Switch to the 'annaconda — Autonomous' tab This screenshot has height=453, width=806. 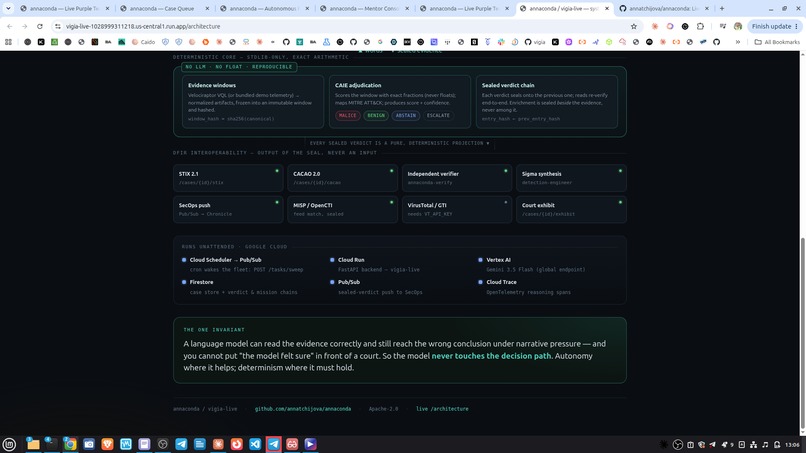(265, 8)
